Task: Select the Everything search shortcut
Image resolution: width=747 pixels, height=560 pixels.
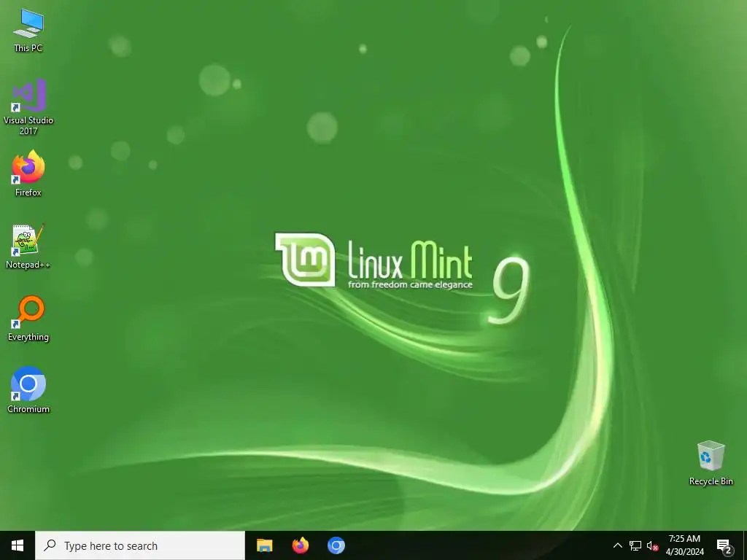Action: pyautogui.click(x=28, y=318)
